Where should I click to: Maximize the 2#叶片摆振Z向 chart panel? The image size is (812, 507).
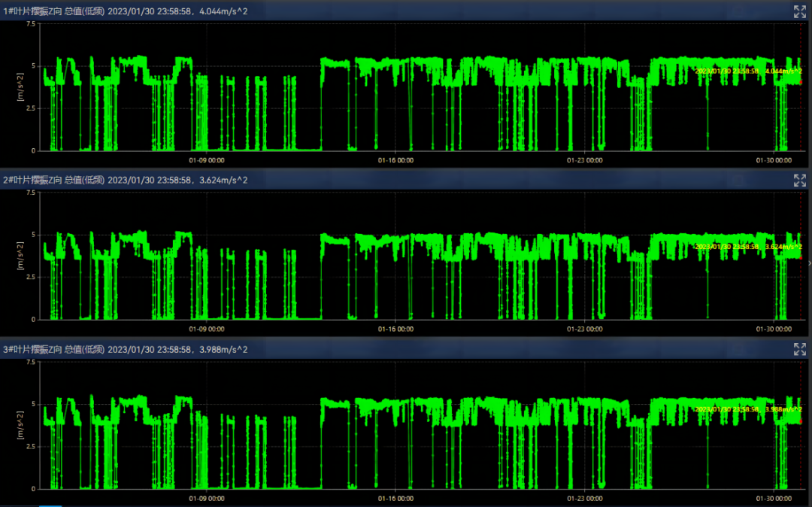pos(800,180)
